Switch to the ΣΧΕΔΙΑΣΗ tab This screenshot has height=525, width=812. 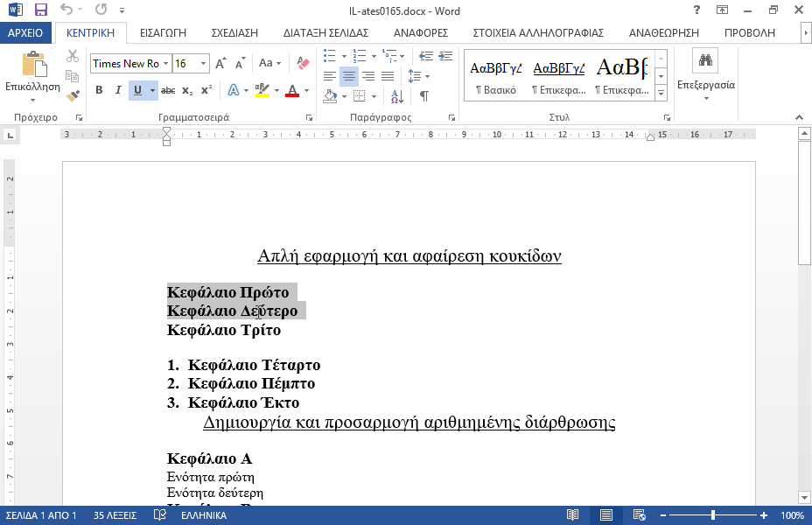pyautogui.click(x=234, y=32)
